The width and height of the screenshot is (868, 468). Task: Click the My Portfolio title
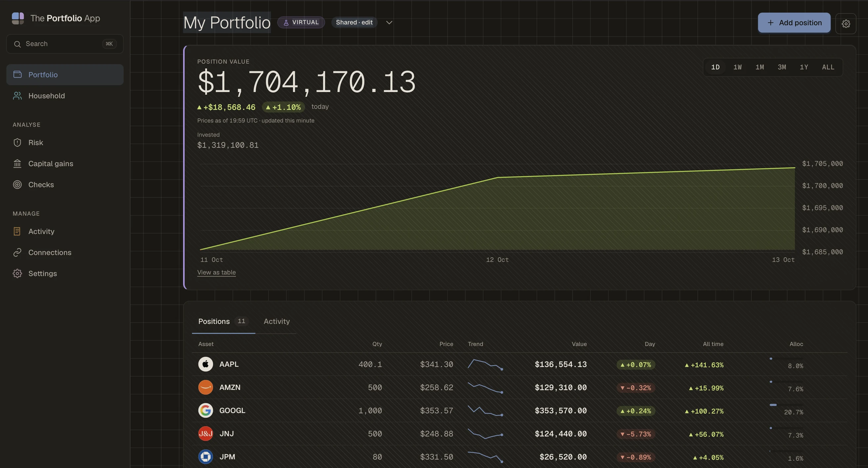tap(227, 22)
